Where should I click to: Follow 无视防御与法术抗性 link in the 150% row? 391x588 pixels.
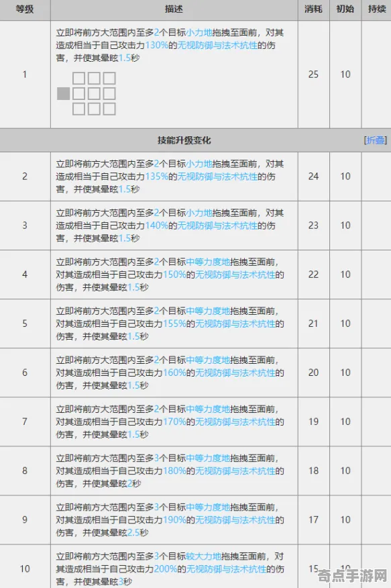[235, 275]
